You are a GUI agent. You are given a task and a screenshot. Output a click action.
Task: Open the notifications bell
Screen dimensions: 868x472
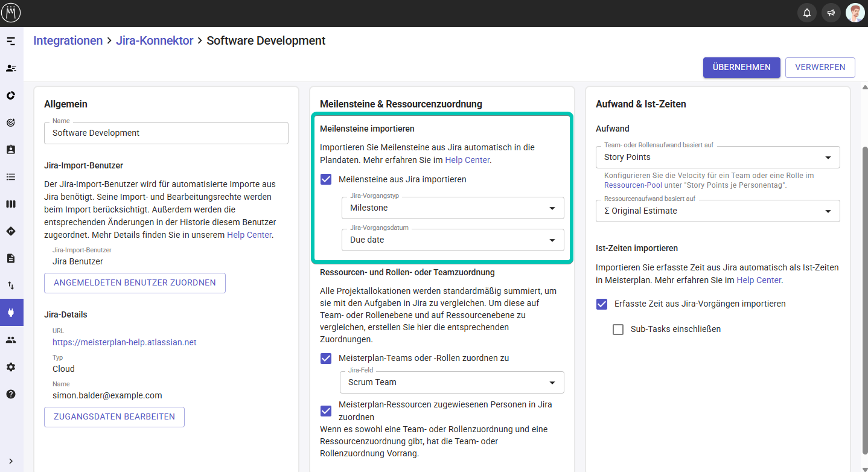click(x=807, y=13)
